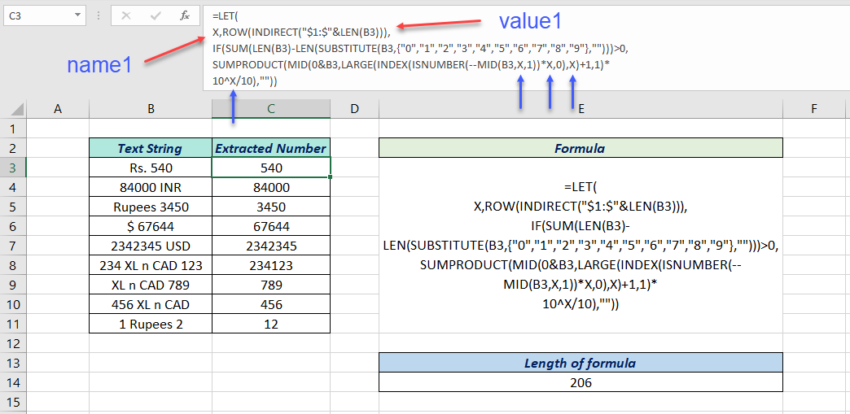The width and height of the screenshot is (850, 414).
Task: Select the 'Extracted Number' header cell
Action: pyautogui.click(x=271, y=148)
